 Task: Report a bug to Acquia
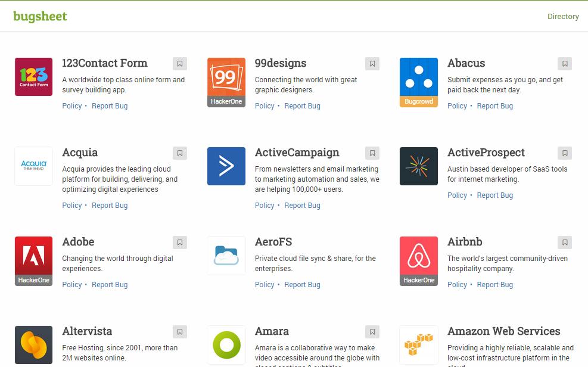click(x=110, y=206)
